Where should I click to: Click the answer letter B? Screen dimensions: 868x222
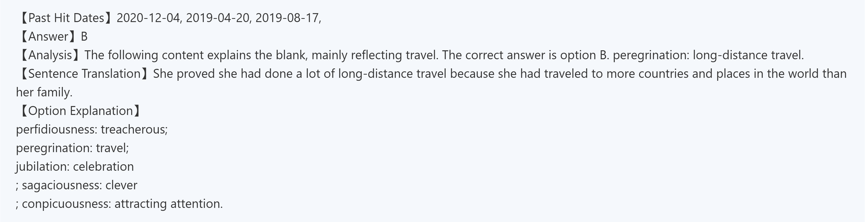84,36
